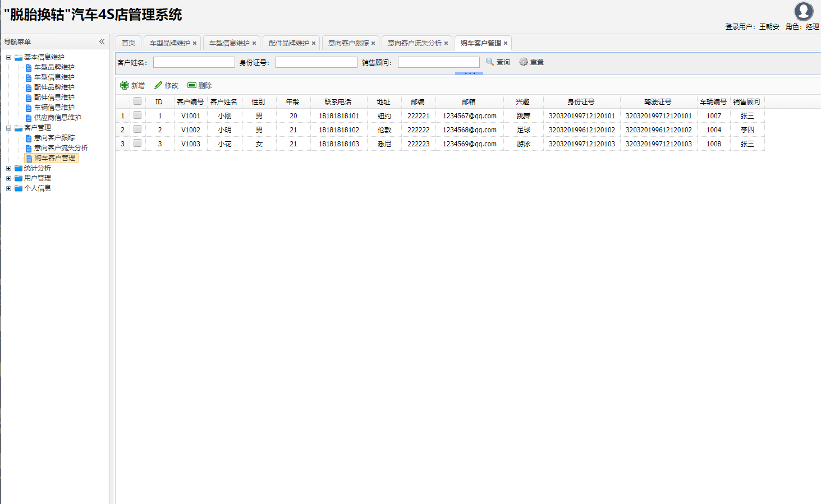The width and height of the screenshot is (821, 504).
Task: Click the 身份证号 column header
Action: coord(581,102)
